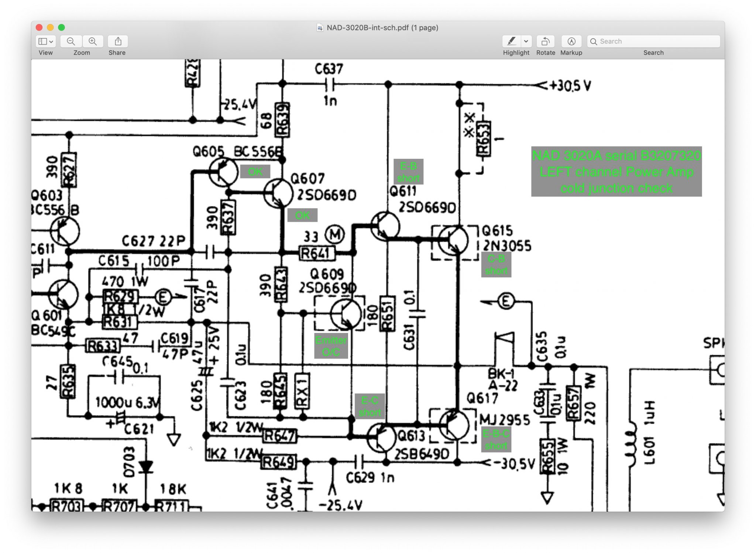756x553 pixels.
Task: Click the 'C621' capacitor label
Action: (139, 429)
